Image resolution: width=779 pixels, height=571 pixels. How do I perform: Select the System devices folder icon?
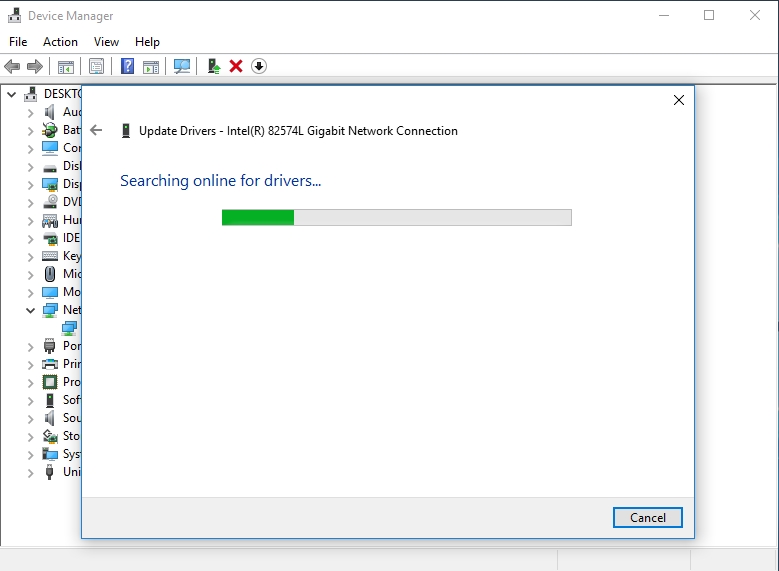tap(50, 454)
